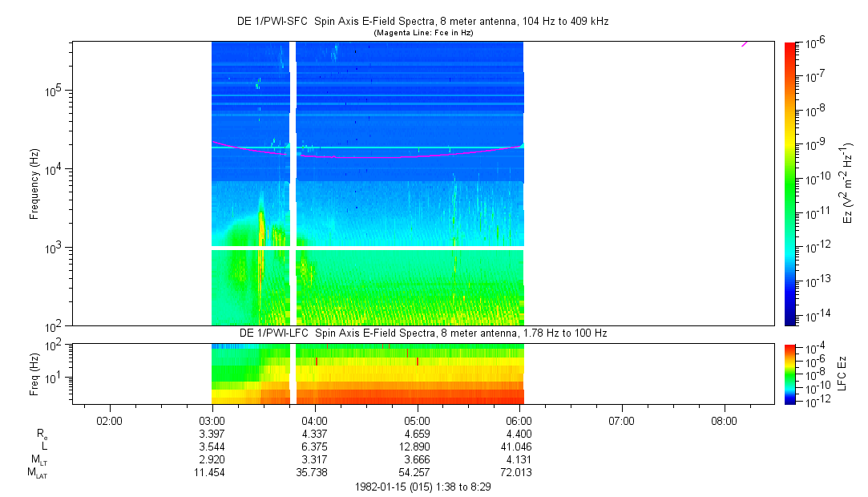This screenshot has height=497, width=868.
Task: Click the 02:00 time axis tick label
Action: pos(109,419)
